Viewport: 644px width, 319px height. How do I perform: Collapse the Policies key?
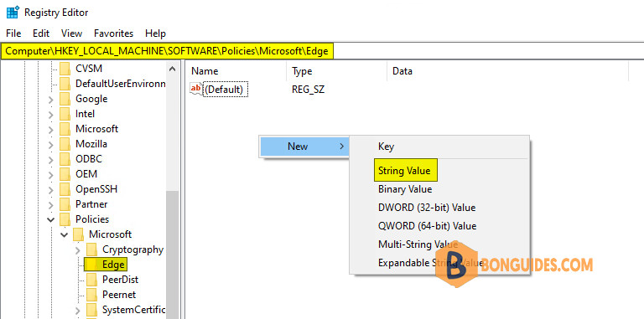coord(50,219)
